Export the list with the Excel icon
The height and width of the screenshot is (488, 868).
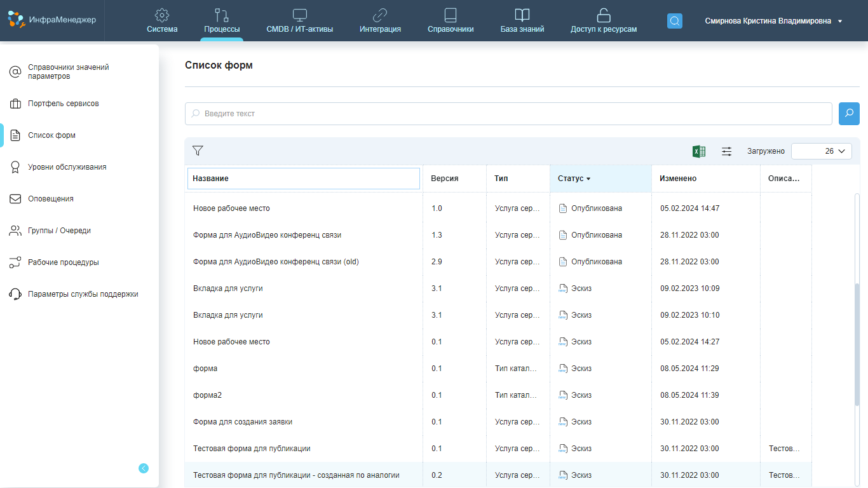[699, 151]
